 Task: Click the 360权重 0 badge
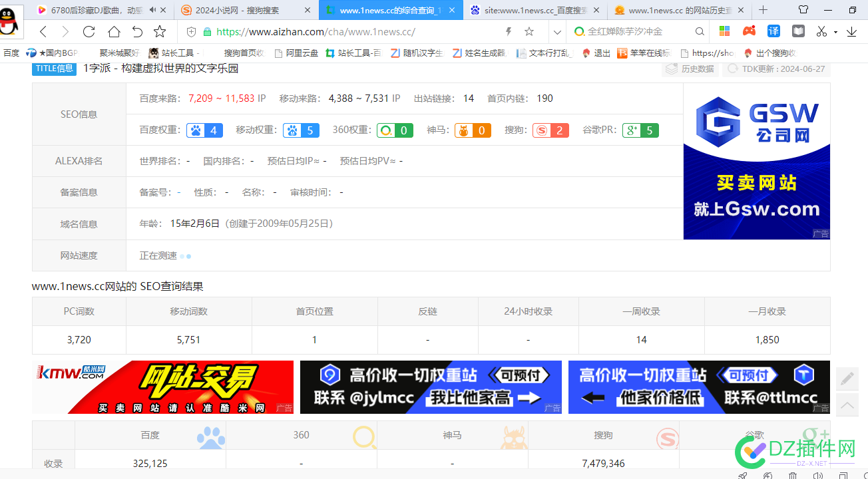coord(395,130)
